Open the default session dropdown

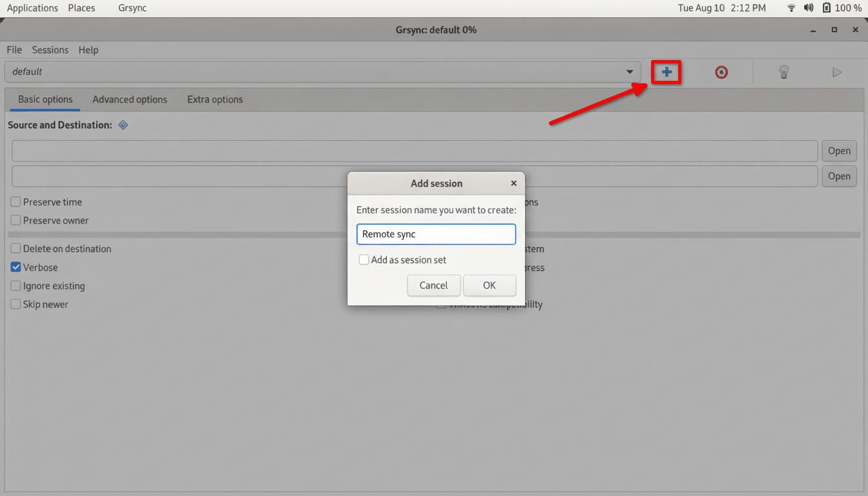[x=629, y=72]
